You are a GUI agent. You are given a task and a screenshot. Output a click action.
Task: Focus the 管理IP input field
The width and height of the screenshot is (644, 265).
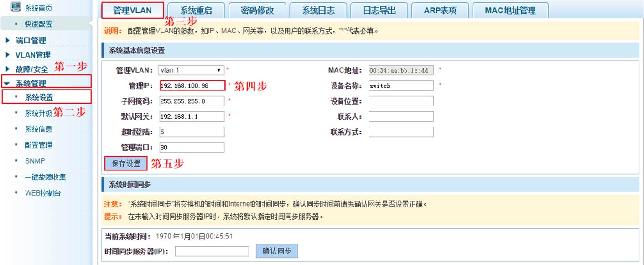[192, 86]
